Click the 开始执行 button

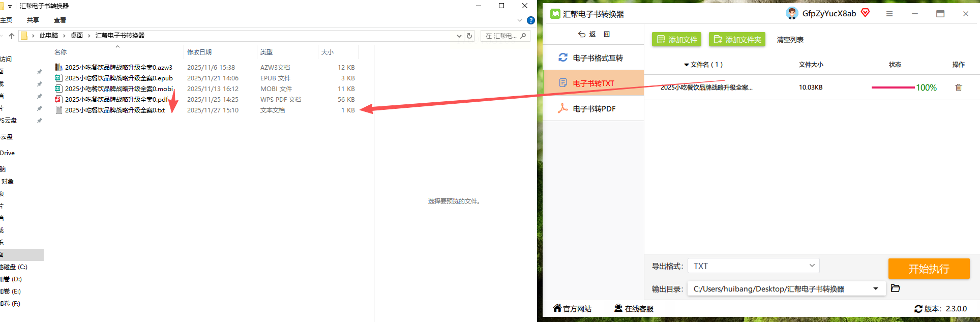(929, 269)
